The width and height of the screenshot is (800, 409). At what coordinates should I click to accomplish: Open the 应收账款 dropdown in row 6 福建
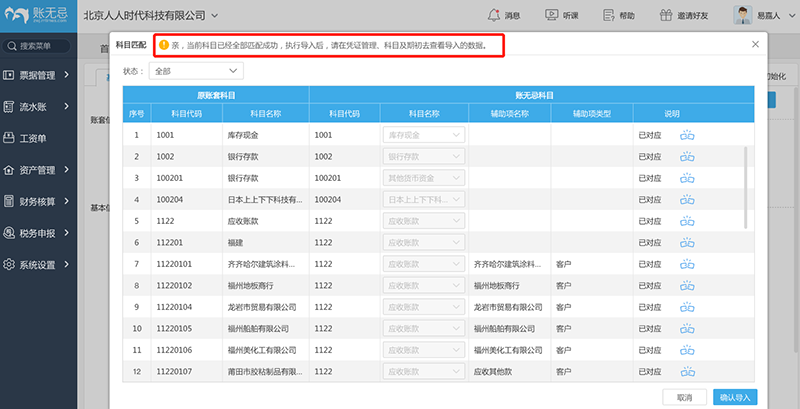coord(424,243)
